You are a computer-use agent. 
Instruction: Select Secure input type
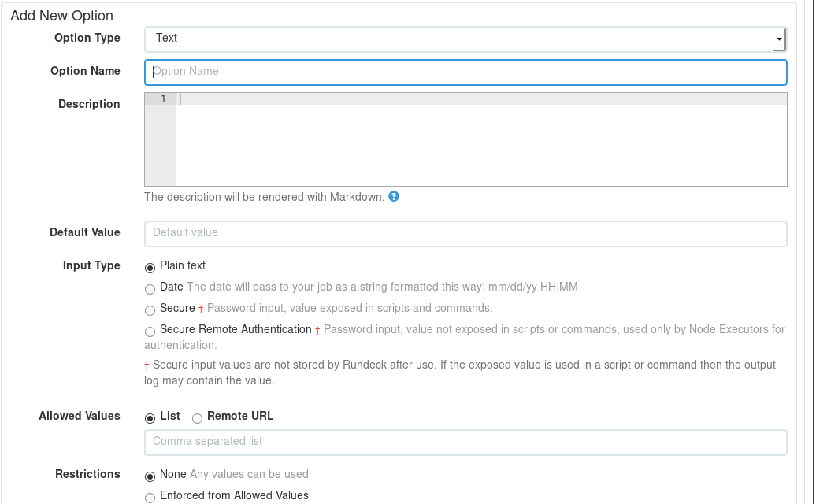point(150,310)
